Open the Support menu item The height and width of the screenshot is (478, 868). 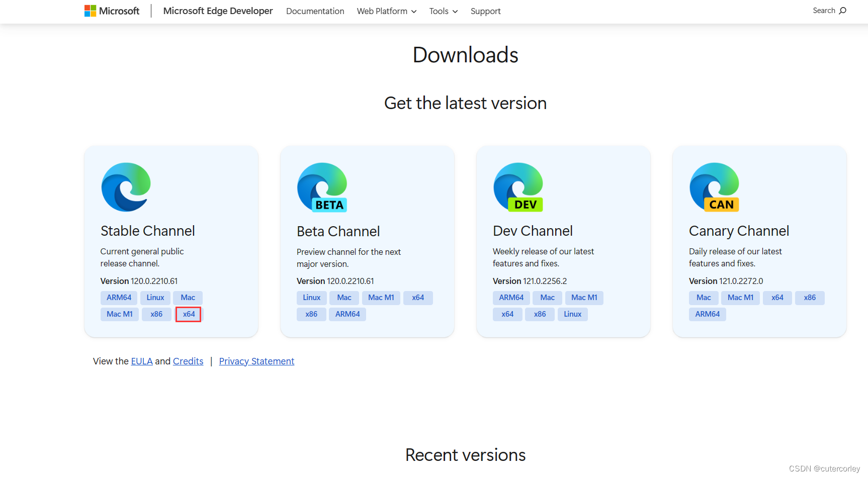pyautogui.click(x=486, y=11)
